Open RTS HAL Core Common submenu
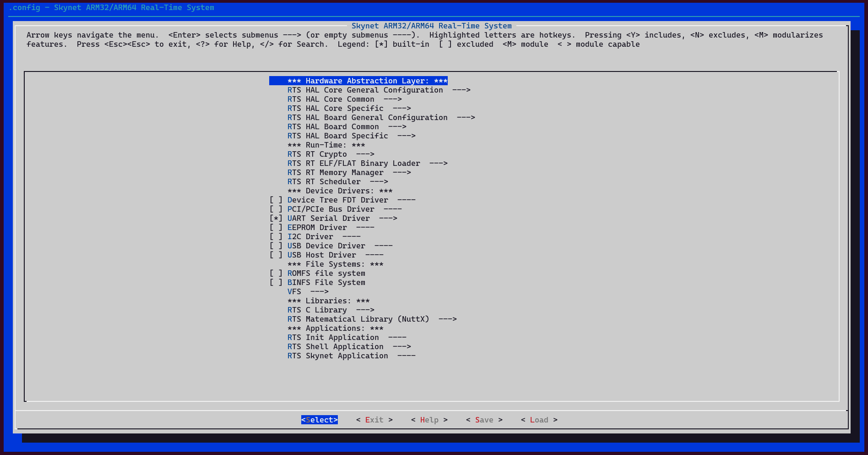The image size is (868, 455). pyautogui.click(x=345, y=99)
